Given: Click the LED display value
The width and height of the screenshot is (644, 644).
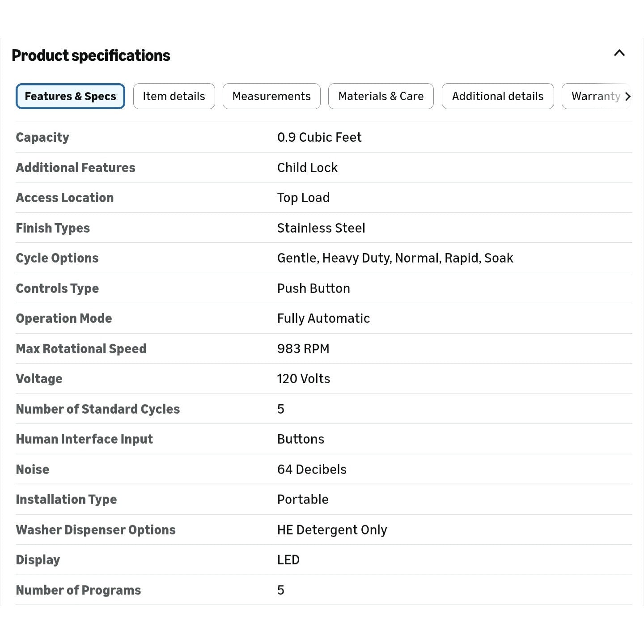Looking at the screenshot, I should click(288, 560).
